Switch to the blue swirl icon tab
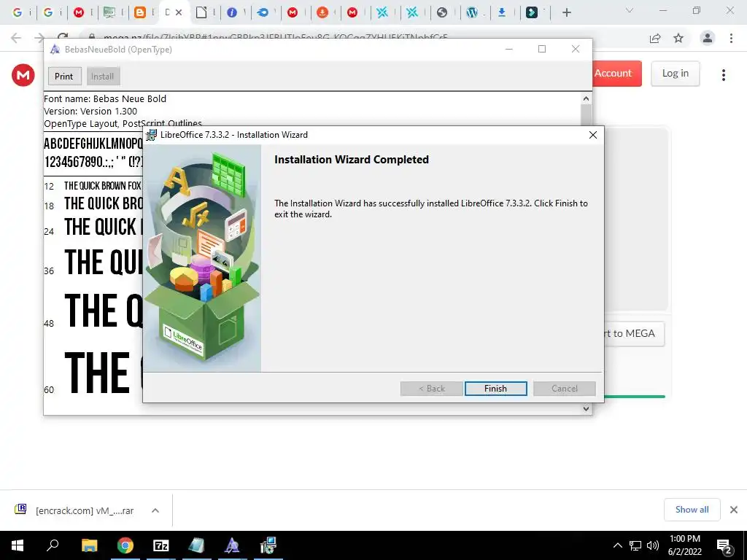 pyautogui.click(x=263, y=12)
